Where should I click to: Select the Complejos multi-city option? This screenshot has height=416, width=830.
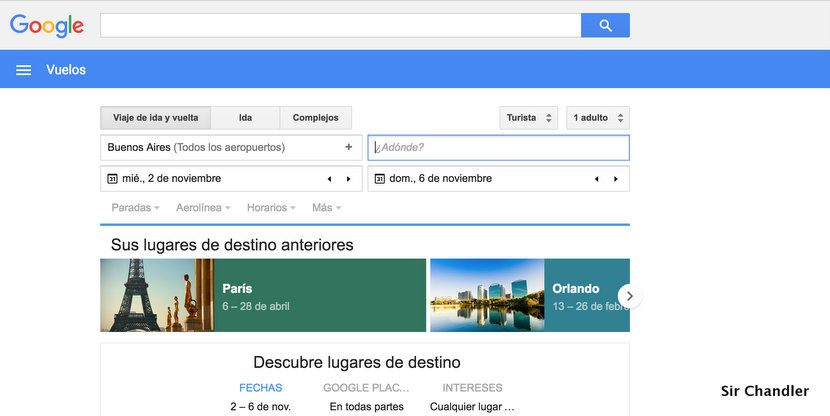coord(315,118)
